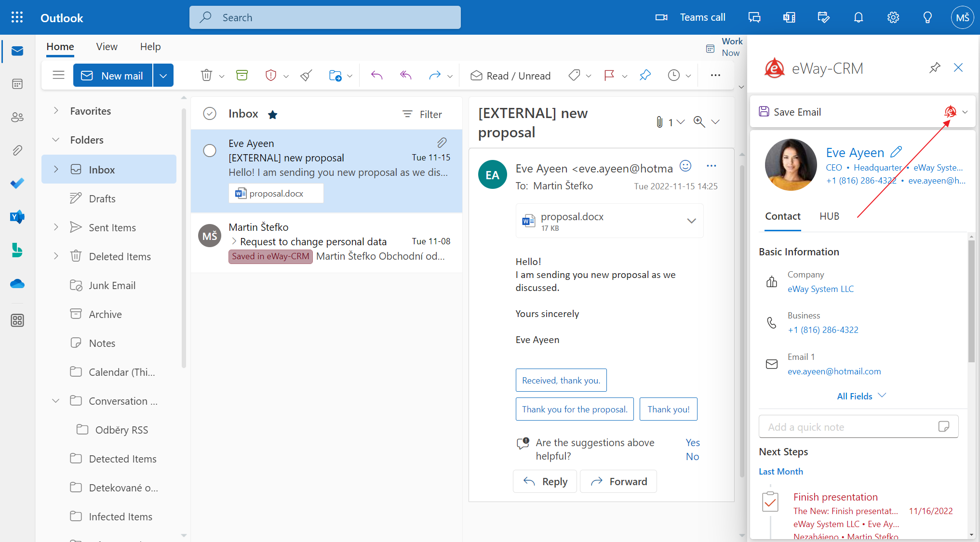
Task: Open the To Do app
Action: (x=17, y=184)
